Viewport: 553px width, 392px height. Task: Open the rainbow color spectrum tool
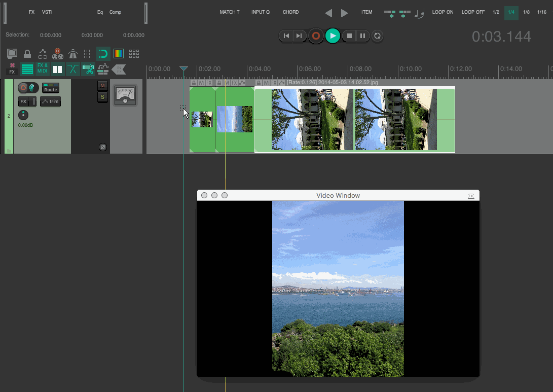119,54
